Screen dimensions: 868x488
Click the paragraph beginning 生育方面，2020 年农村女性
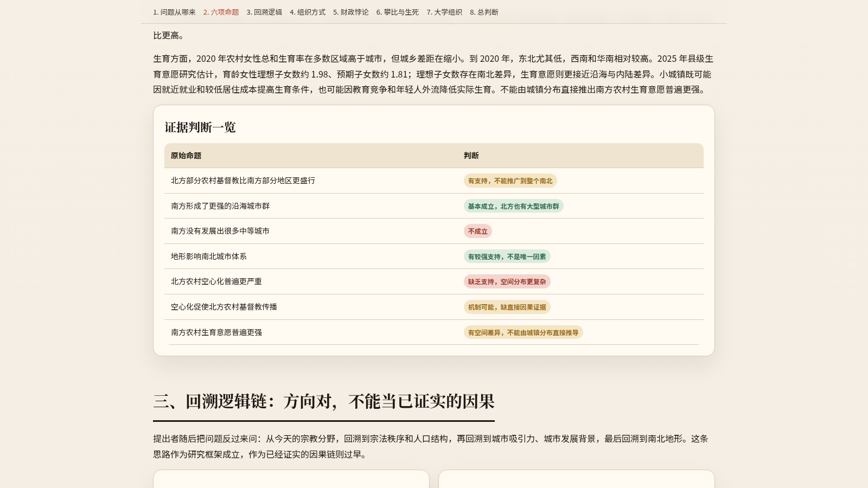point(434,74)
